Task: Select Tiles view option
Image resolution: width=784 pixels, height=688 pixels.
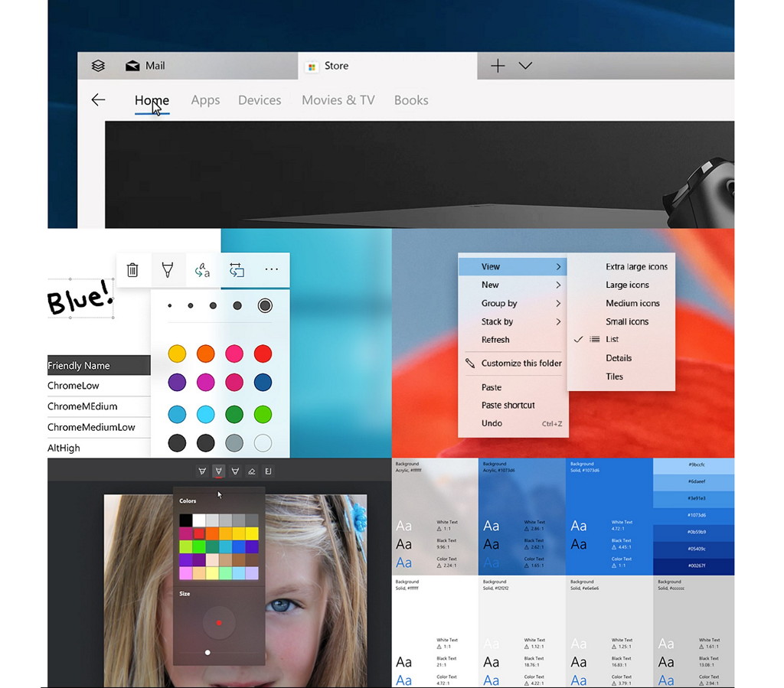Action: pyautogui.click(x=621, y=377)
